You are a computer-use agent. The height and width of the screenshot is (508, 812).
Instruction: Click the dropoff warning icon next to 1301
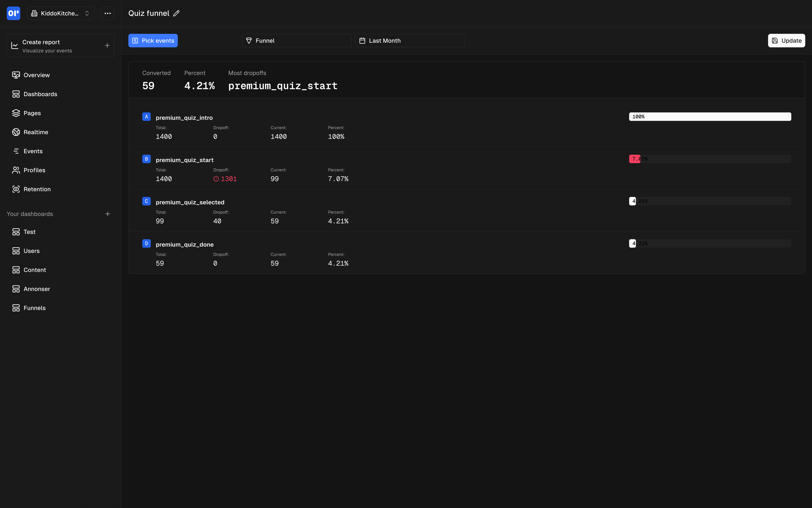click(216, 179)
